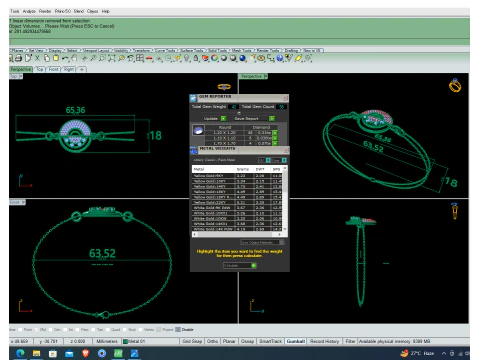Viewport: 480px width, 360px height.
Task: Switch to the Right viewport tab
Action: point(69,69)
